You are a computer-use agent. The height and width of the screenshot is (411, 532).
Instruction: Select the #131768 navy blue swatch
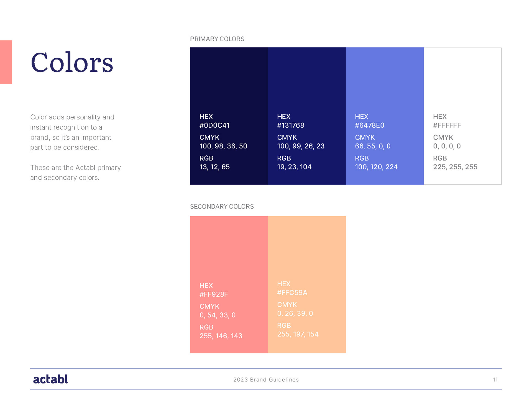[x=307, y=80]
